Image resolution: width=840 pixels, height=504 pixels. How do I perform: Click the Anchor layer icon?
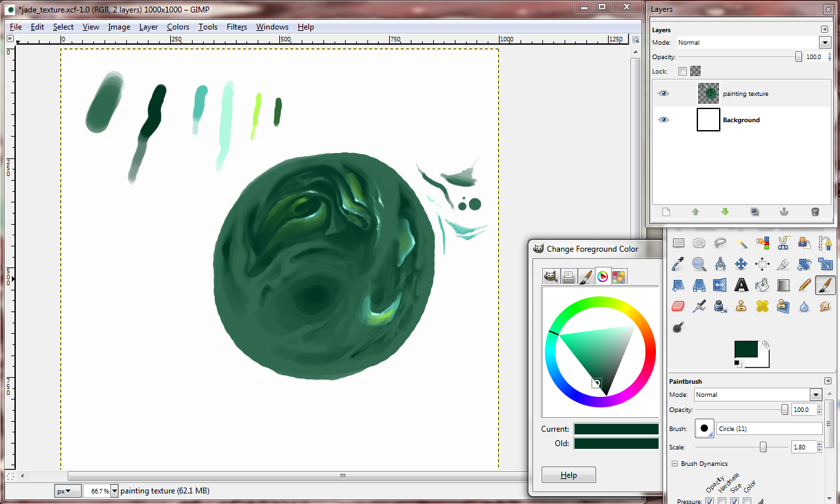click(x=783, y=212)
